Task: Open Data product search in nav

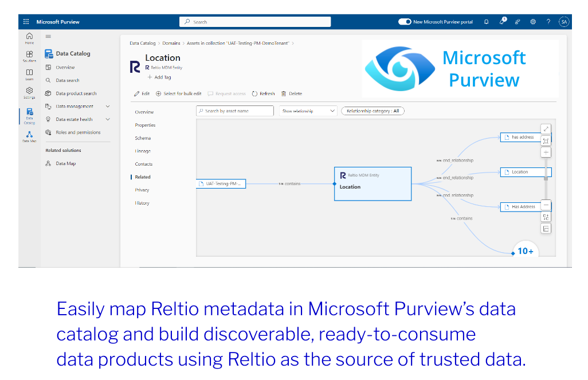Action: point(76,93)
